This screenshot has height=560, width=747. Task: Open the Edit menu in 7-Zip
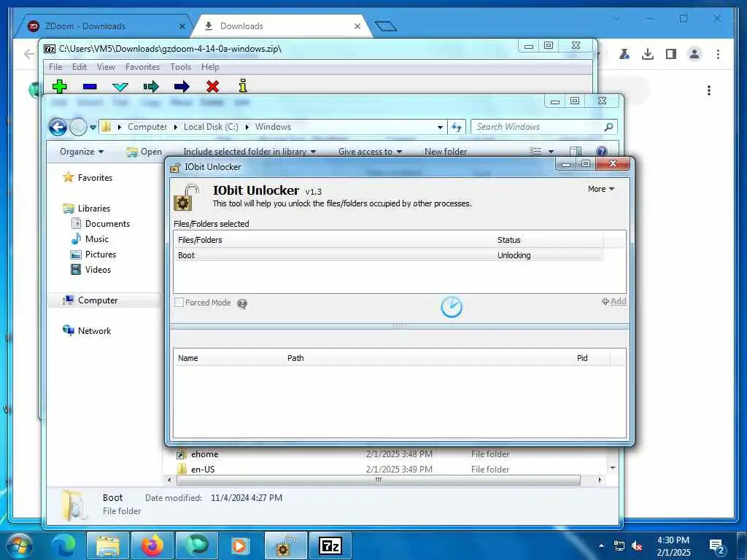(x=79, y=66)
